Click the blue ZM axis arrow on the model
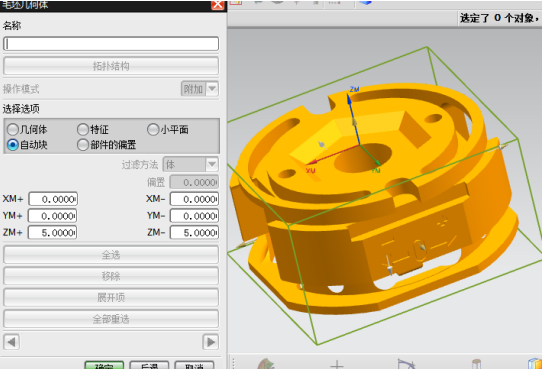 tap(350, 99)
